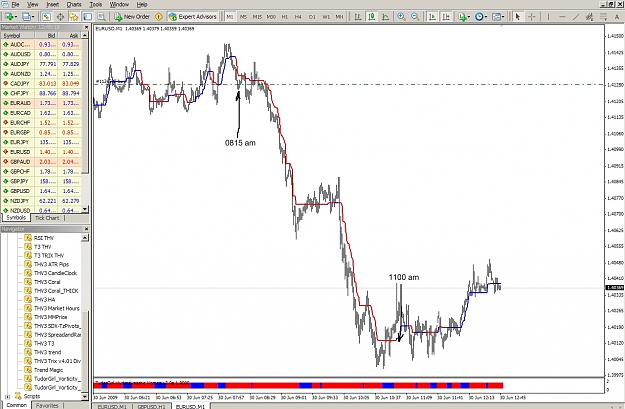Open the View menu

(x=32, y=4)
